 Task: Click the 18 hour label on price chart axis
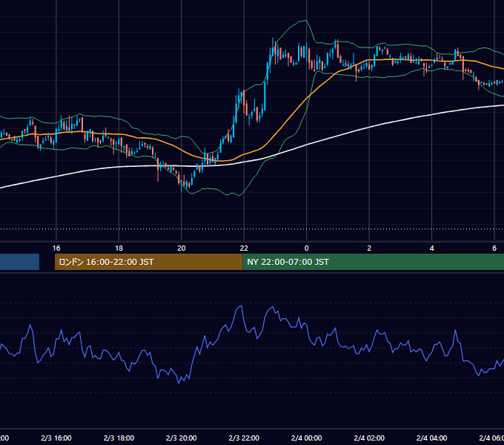coord(119,248)
